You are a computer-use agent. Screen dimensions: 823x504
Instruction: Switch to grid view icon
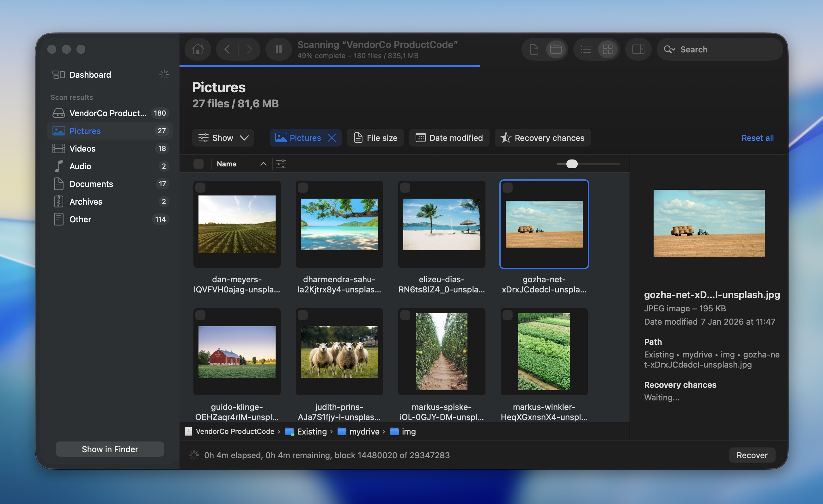[x=607, y=49]
